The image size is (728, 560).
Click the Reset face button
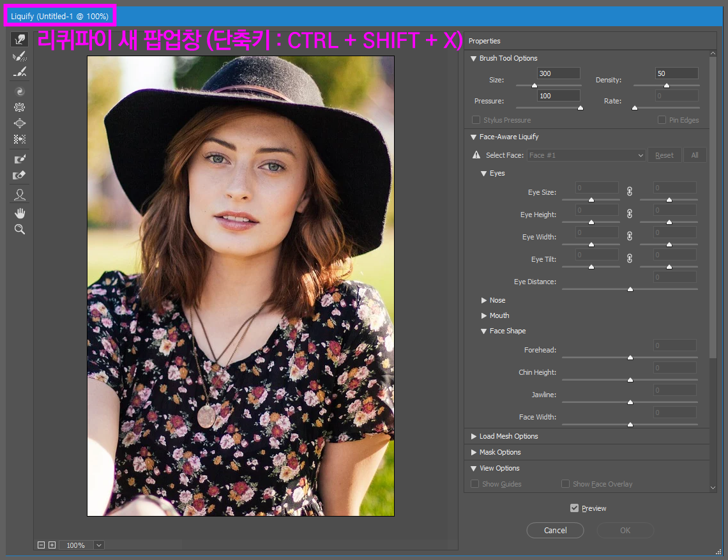tap(664, 155)
